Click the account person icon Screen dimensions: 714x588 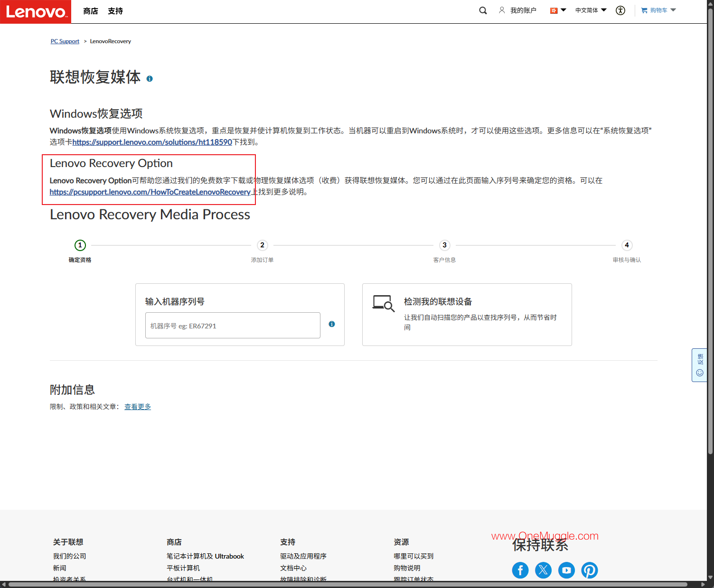tap(502, 10)
